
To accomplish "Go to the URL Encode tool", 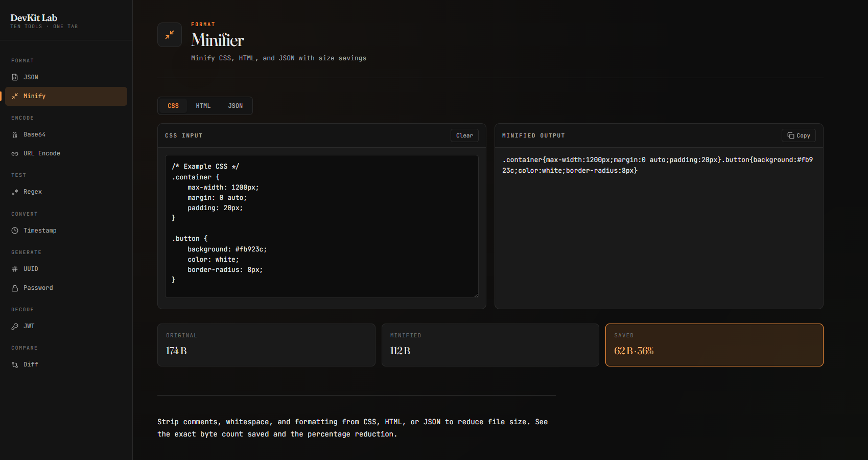I will pos(66,153).
